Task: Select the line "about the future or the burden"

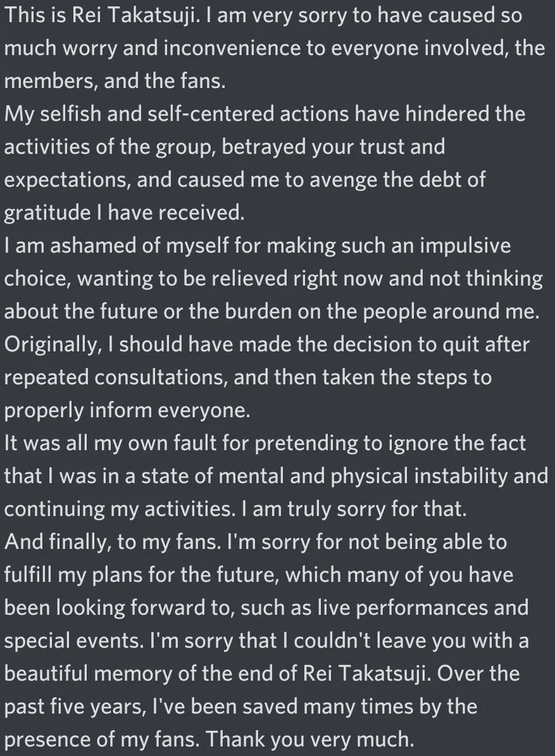Action: (x=272, y=312)
